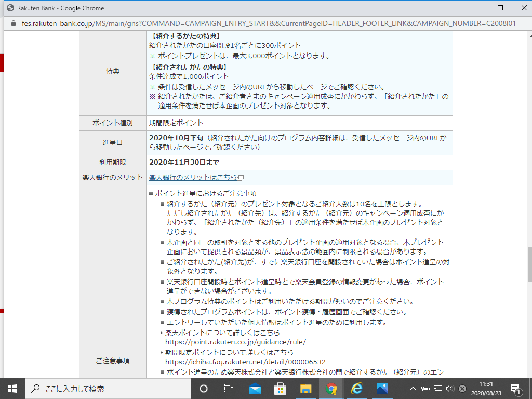Open Task View from the taskbar
The image size is (532, 399).
click(x=229, y=389)
